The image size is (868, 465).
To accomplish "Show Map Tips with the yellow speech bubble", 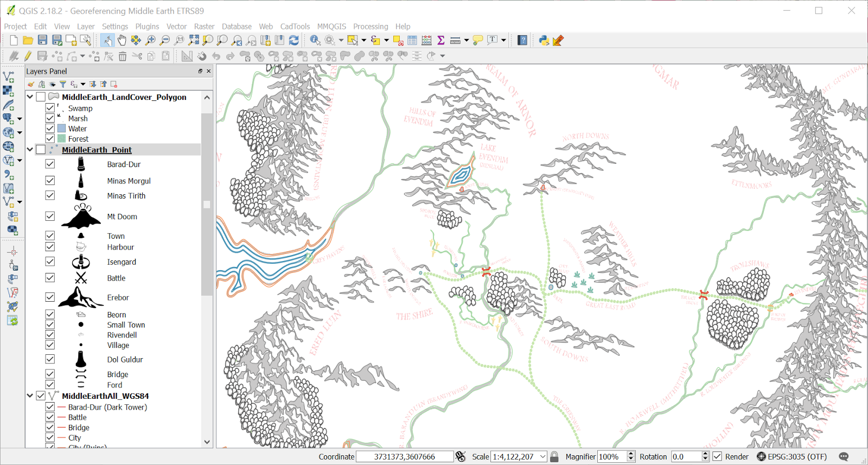I will [478, 40].
